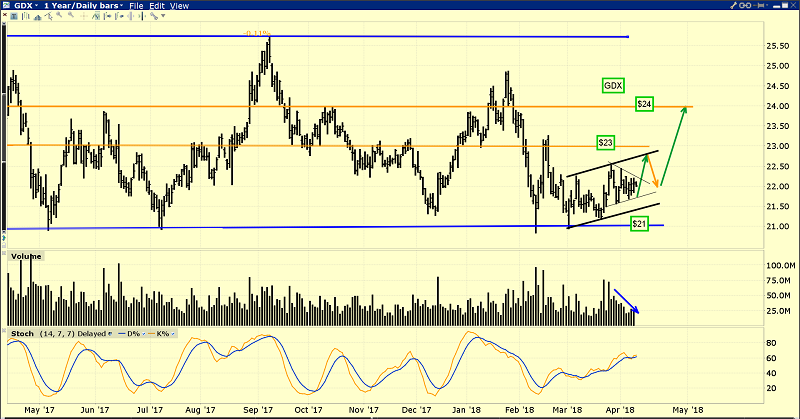The height and width of the screenshot is (419, 800).
Task: Open the File menu
Action: pos(139,6)
